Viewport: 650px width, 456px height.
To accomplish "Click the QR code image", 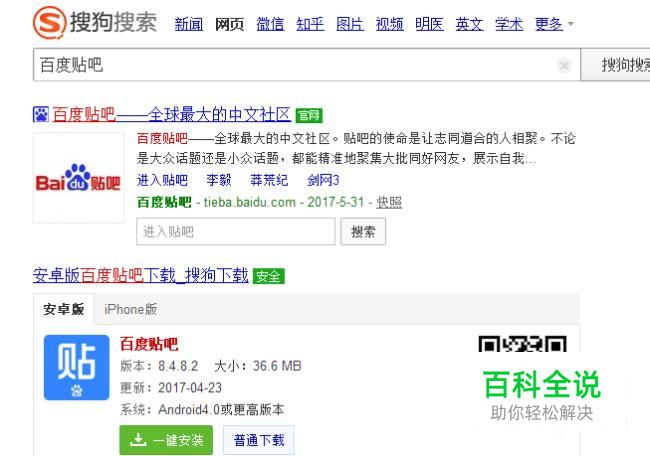I will click(522, 344).
